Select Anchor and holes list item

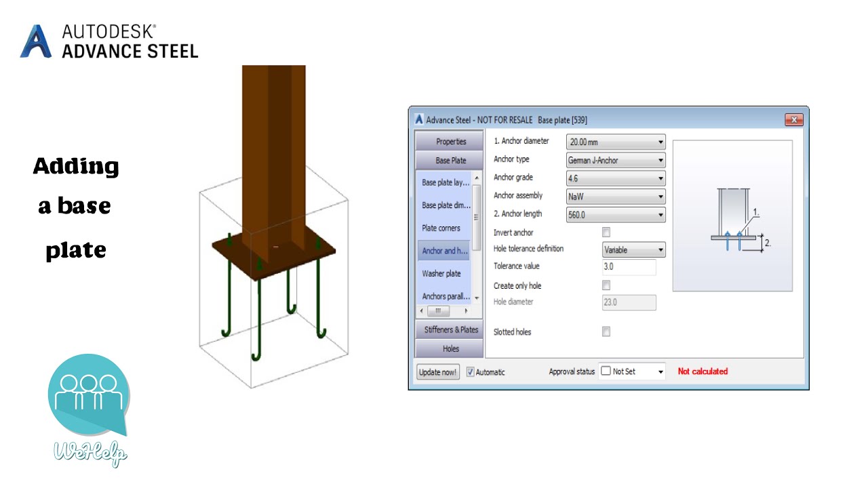click(444, 251)
